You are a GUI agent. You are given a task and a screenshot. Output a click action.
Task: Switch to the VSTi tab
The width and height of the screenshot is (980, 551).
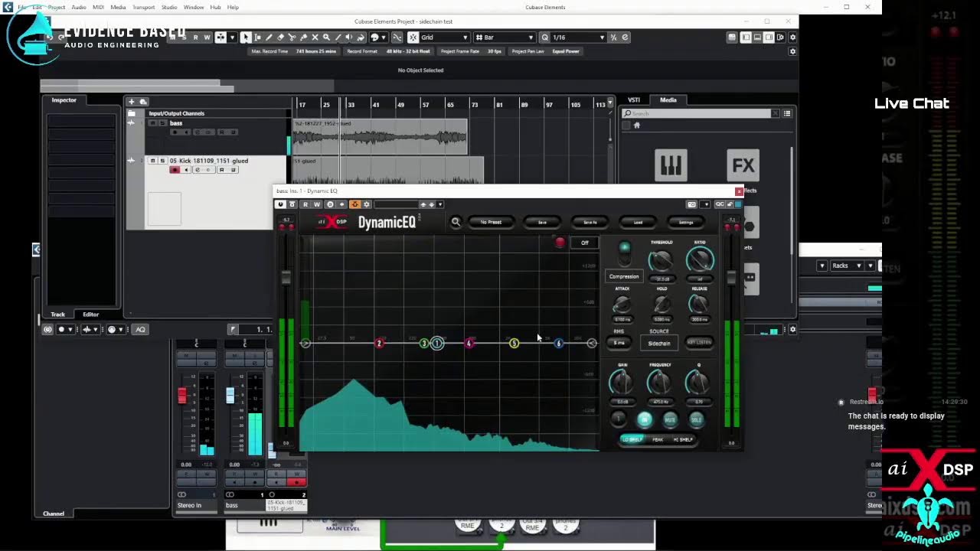634,99
